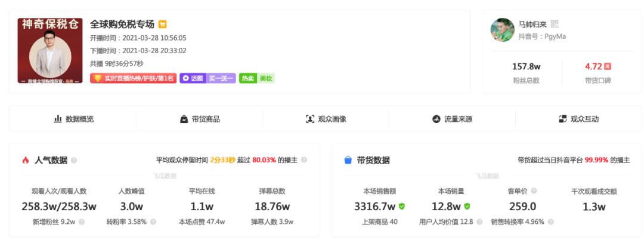The height and width of the screenshot is (243, 644).
Task: Click the 259.0 客单价 value
Action: 522,207
